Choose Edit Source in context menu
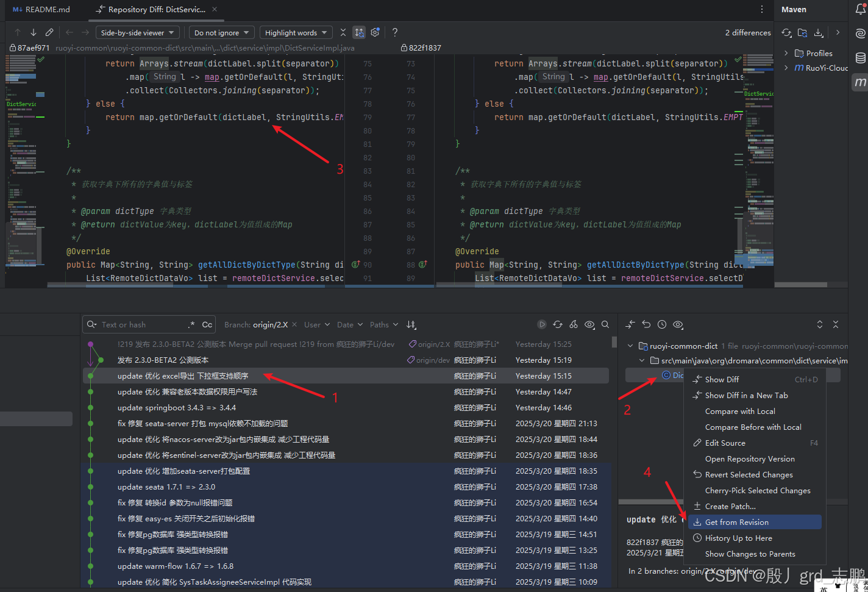This screenshot has height=592, width=868. 755,443
